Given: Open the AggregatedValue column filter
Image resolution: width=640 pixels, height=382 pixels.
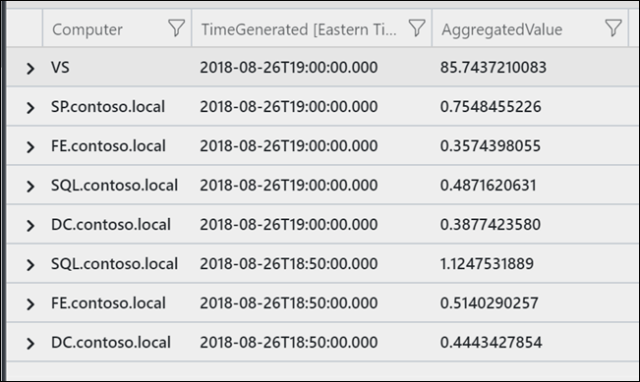Looking at the screenshot, I should [613, 29].
